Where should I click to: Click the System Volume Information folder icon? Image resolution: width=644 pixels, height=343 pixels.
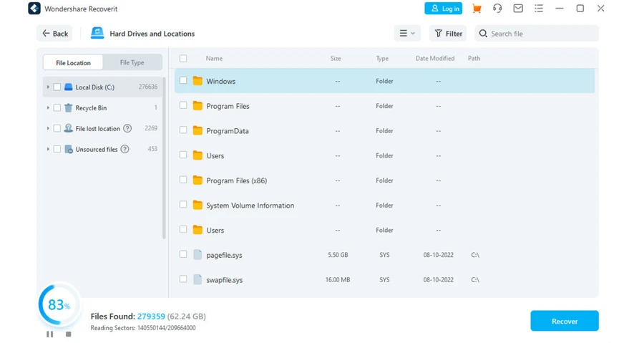coord(197,205)
